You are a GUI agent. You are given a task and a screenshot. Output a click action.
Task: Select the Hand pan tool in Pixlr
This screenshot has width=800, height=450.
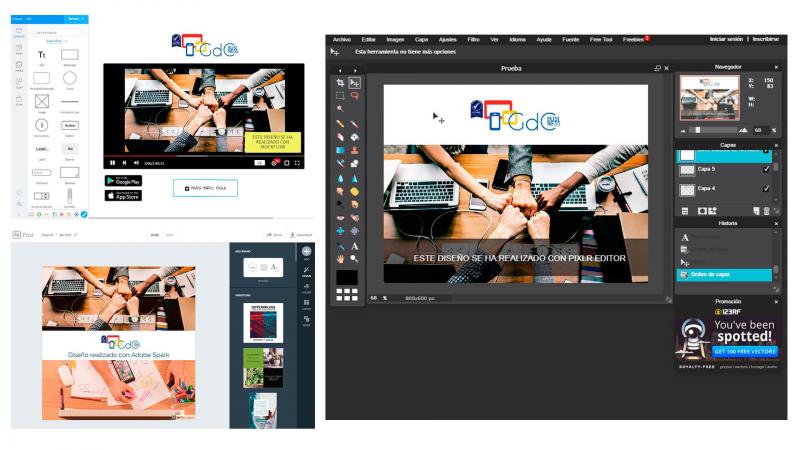[340, 259]
